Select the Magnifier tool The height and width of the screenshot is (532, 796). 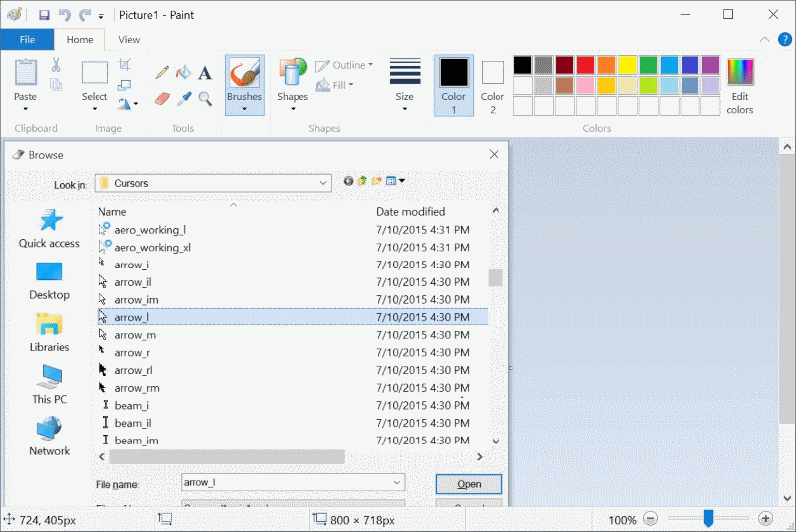[205, 98]
